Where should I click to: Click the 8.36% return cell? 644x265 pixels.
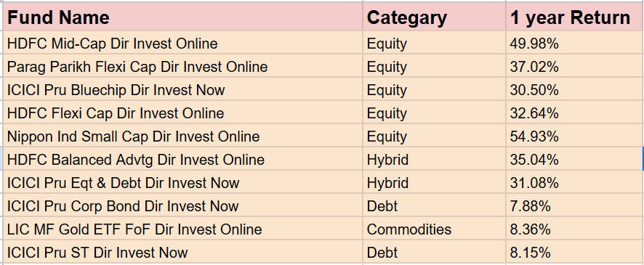(x=575, y=229)
